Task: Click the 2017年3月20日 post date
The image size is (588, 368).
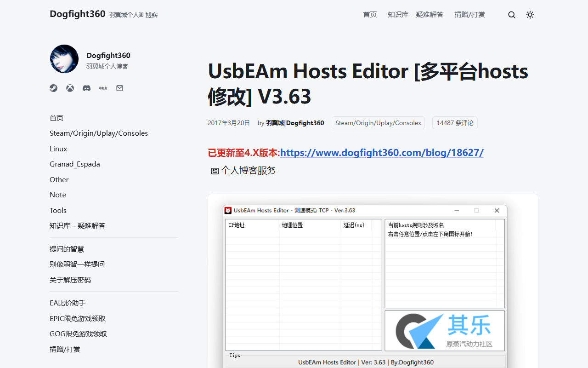Action: tap(229, 123)
